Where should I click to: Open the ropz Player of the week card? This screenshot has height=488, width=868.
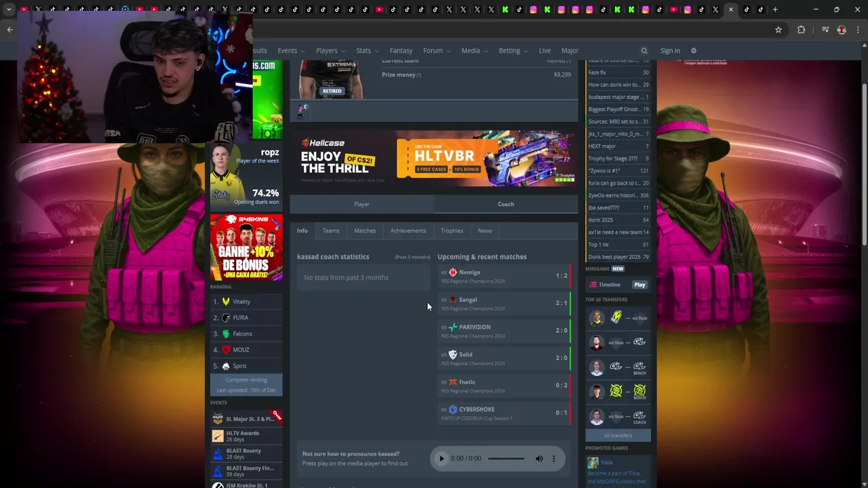[246, 176]
